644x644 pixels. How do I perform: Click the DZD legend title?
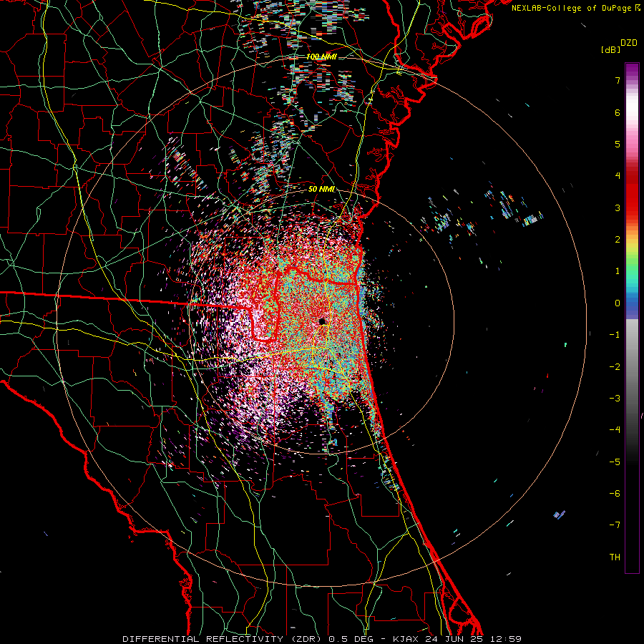[x=629, y=43]
